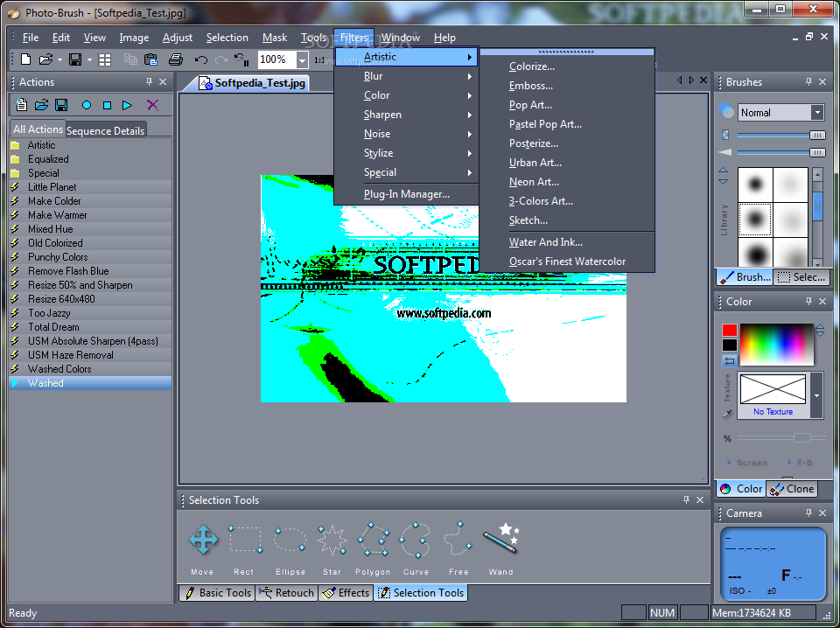The image size is (840, 628).
Task: Switch to the Retouch tab
Action: (x=287, y=593)
